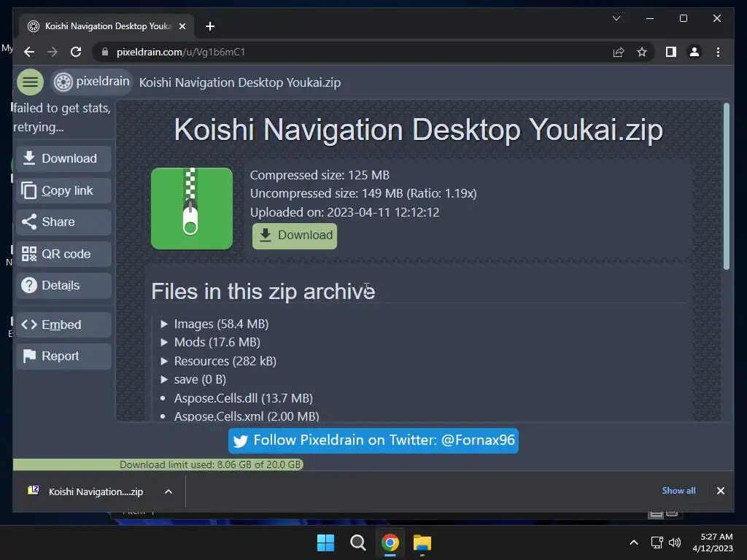Click the Koishi Navigation Desktop Youkai.zip heading

point(418,130)
